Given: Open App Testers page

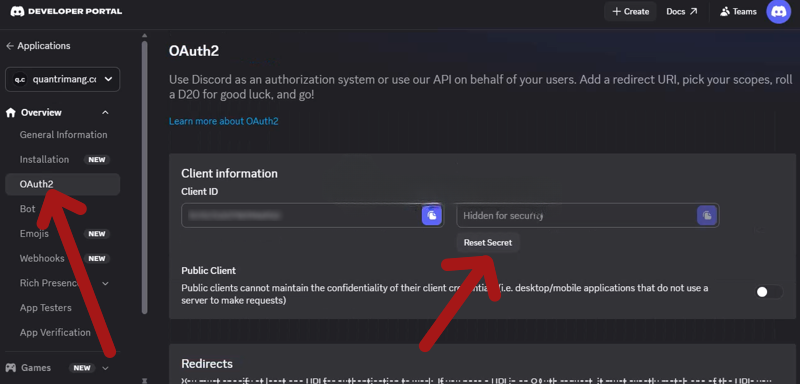Looking at the screenshot, I should [x=45, y=308].
